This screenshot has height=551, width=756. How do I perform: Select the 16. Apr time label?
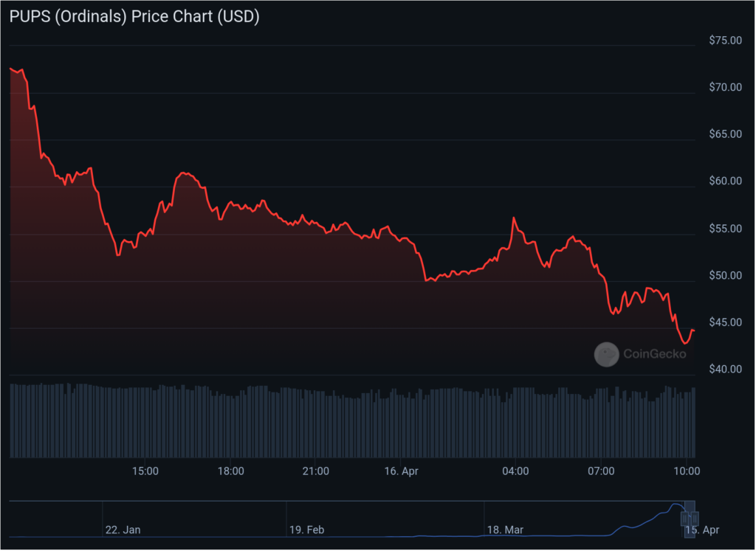401,471
